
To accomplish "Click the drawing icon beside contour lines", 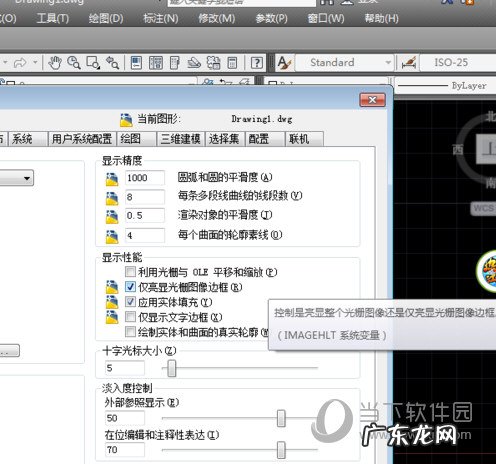I will [x=112, y=236].
